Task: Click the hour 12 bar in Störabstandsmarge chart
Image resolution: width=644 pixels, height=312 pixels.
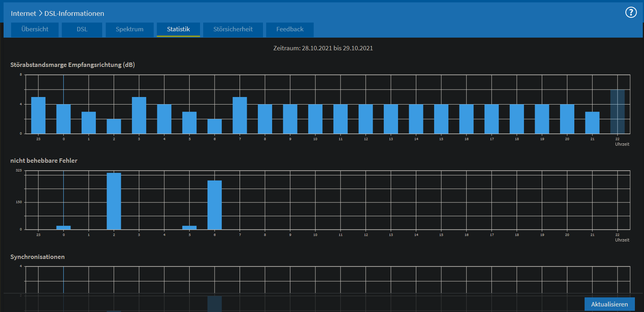Action: click(366, 119)
